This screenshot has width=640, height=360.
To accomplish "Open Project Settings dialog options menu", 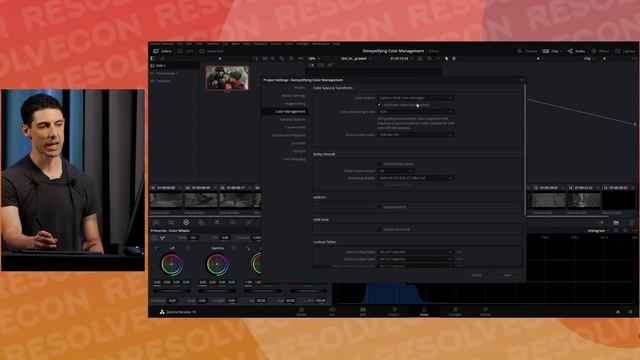I will pos(521,80).
